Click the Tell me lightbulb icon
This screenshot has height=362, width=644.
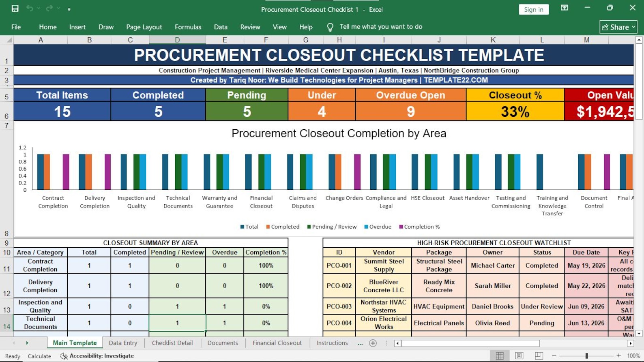[x=330, y=27]
